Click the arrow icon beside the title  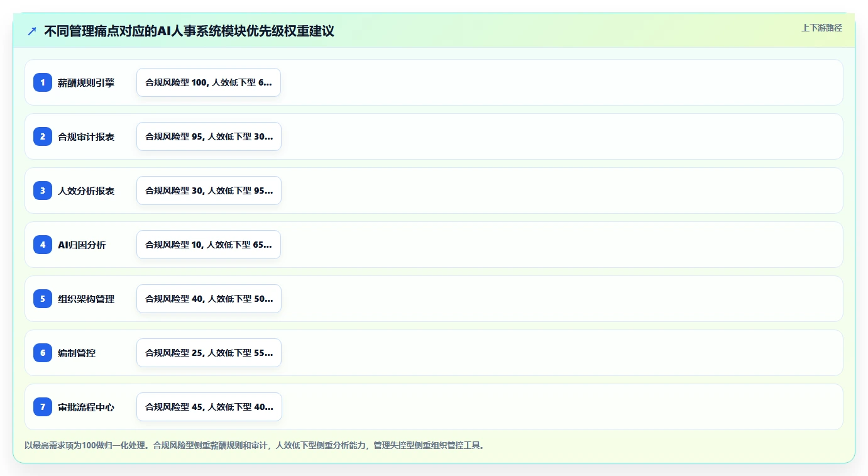click(32, 31)
